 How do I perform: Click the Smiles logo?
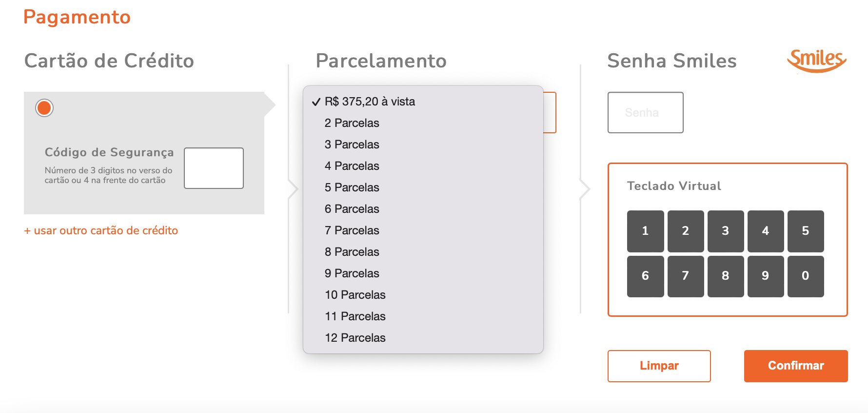coord(817,61)
